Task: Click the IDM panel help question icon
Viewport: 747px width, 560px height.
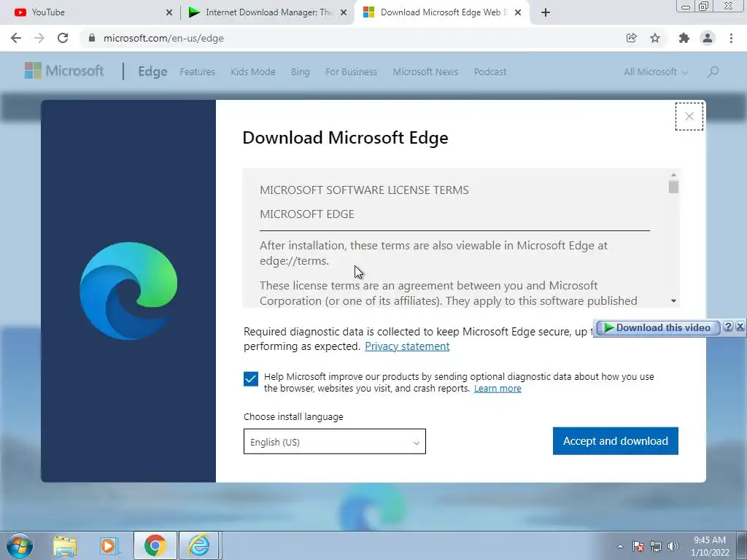Action: tap(727, 327)
